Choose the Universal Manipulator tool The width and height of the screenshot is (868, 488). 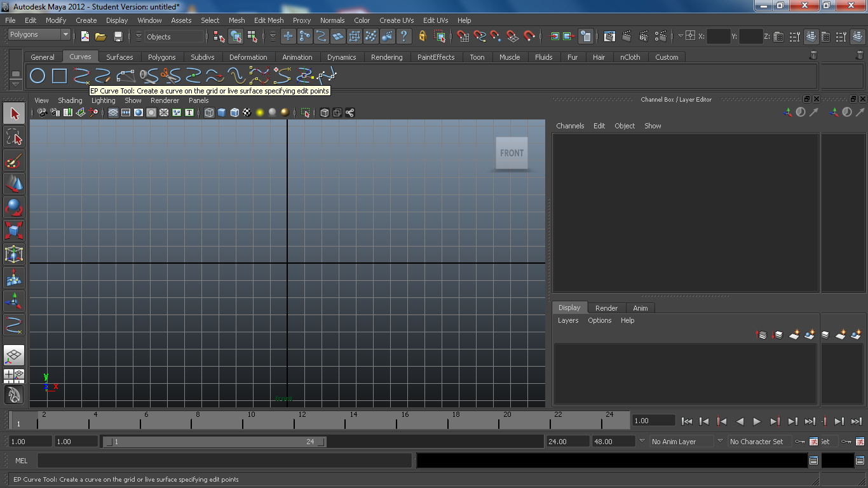point(14,254)
